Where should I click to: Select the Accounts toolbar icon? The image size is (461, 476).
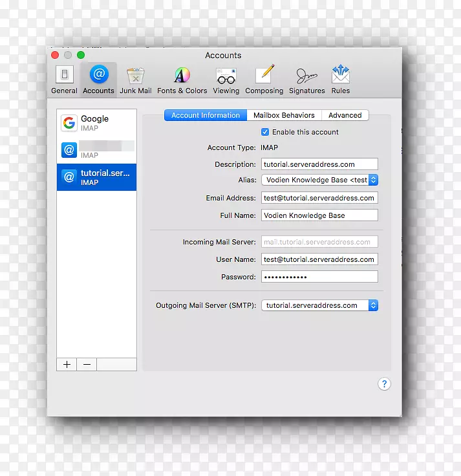pos(98,80)
